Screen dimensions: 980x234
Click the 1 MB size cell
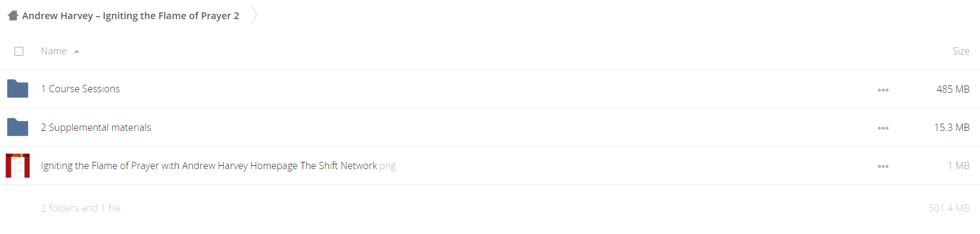958,166
